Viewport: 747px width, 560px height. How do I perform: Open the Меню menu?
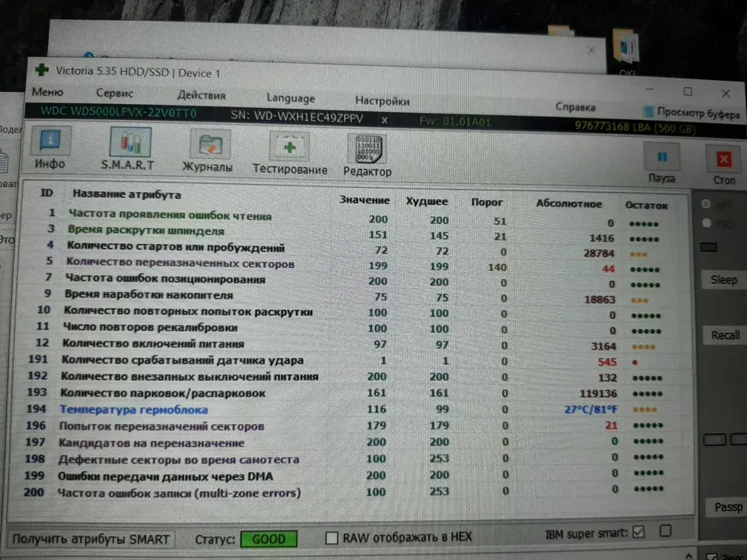tap(47, 92)
